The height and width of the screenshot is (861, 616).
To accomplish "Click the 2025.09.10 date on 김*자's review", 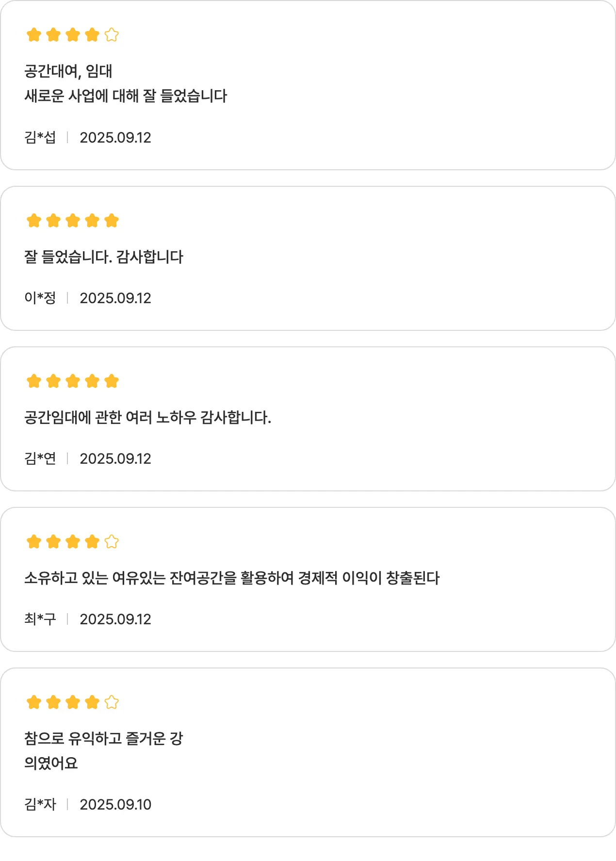I will click(115, 805).
